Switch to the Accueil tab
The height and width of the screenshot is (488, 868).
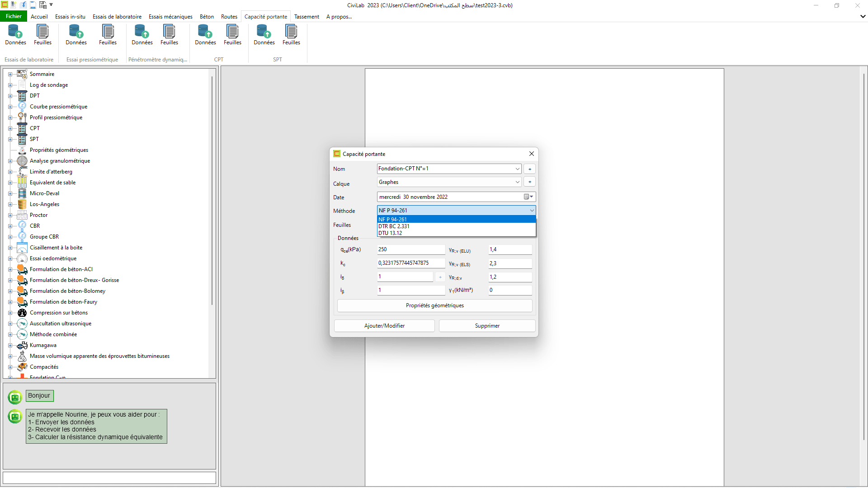click(39, 17)
